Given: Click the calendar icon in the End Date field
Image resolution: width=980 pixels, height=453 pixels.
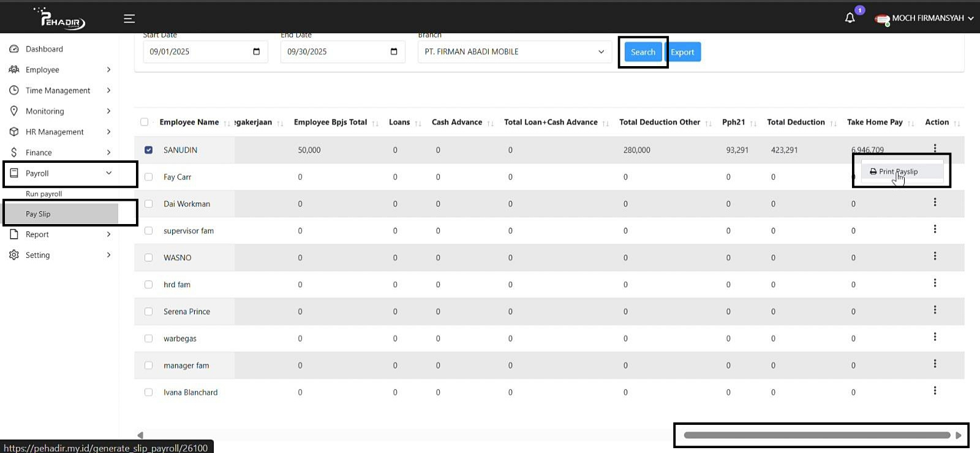Looking at the screenshot, I should 394,51.
